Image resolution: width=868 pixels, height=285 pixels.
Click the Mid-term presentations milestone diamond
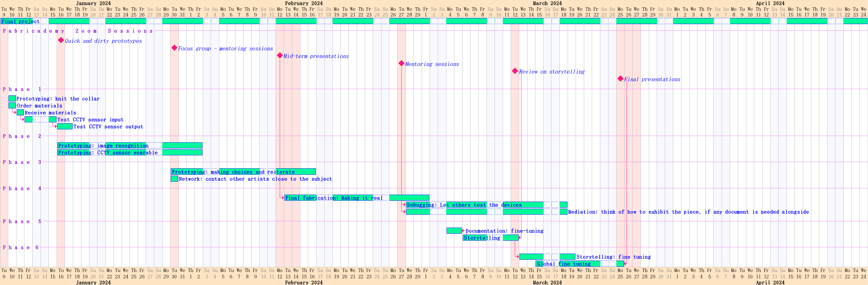tap(280, 55)
